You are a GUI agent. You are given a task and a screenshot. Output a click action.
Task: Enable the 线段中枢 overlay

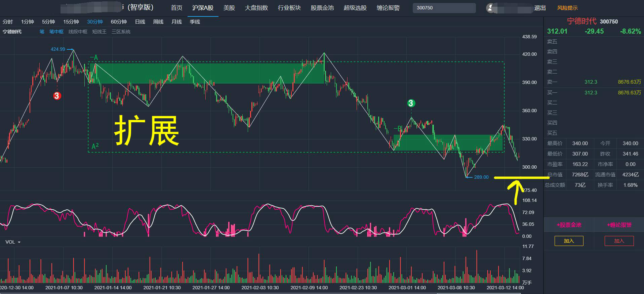click(78, 32)
